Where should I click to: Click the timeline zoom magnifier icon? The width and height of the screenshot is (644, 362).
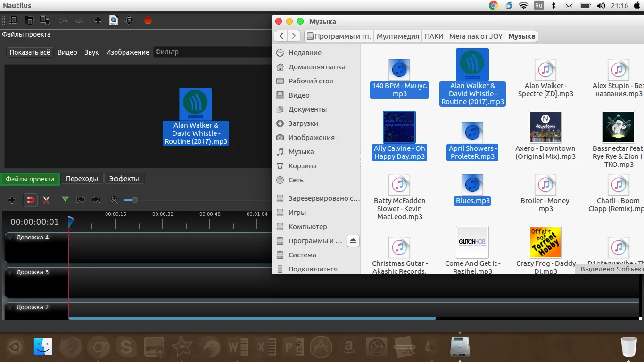(115, 200)
